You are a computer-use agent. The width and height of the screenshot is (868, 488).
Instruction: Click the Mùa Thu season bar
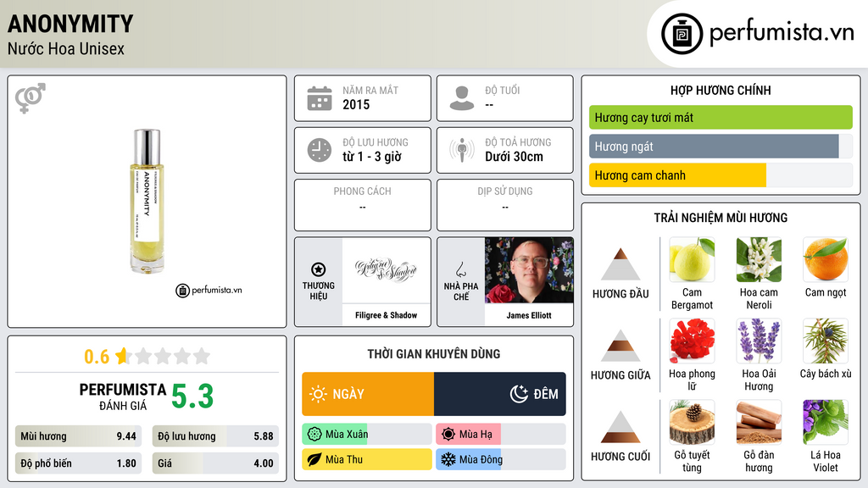pyautogui.click(x=367, y=459)
